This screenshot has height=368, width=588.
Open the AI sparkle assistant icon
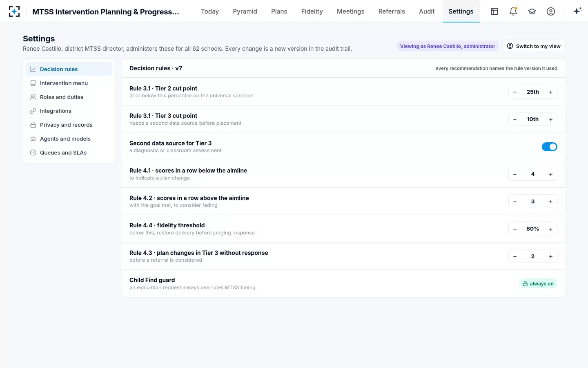[577, 11]
